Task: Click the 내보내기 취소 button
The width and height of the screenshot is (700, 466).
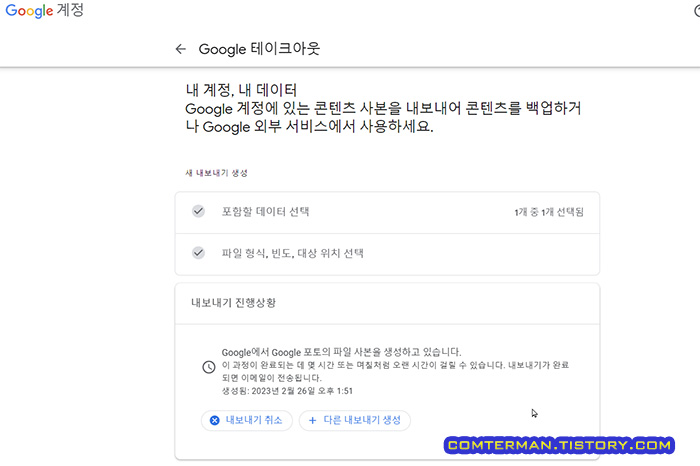Action: (247, 420)
